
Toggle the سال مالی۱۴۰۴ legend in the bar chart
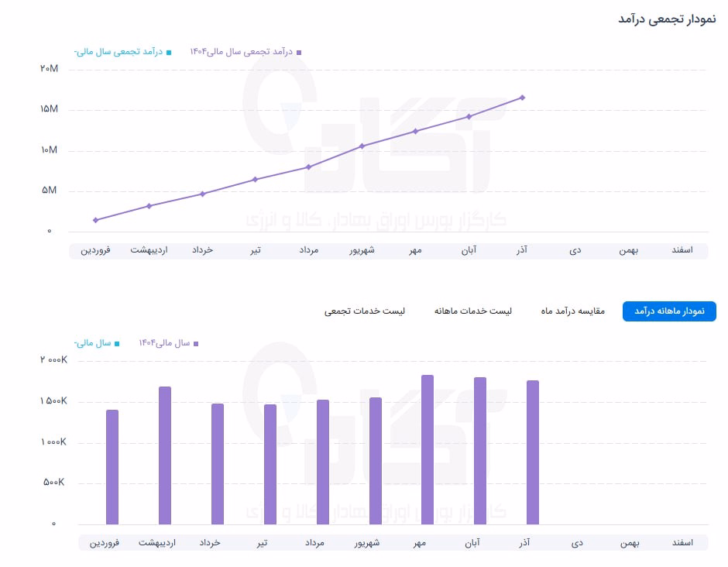[169, 343]
